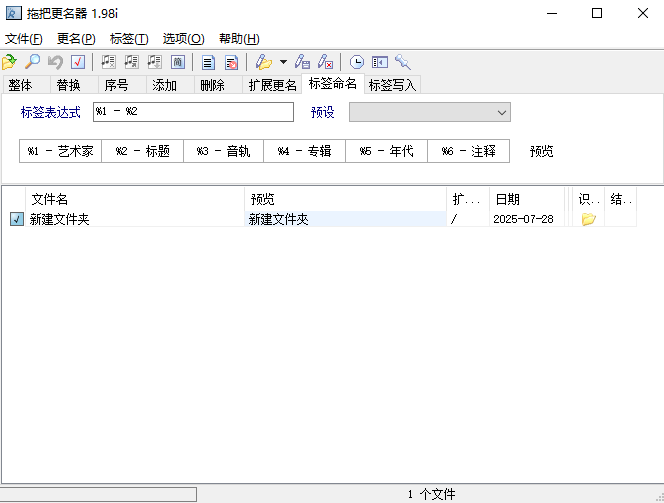Open the 标签(T) menu
The height and width of the screenshot is (503, 664).
pyautogui.click(x=129, y=39)
